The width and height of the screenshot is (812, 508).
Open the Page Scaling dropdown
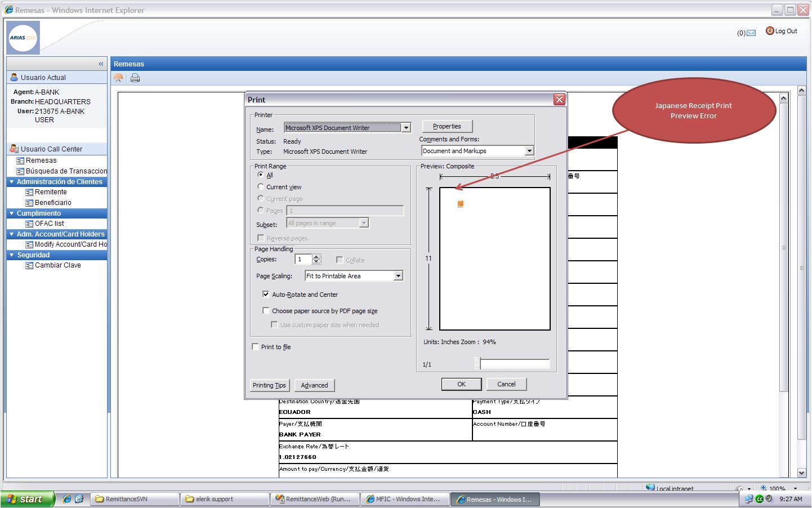pos(398,276)
